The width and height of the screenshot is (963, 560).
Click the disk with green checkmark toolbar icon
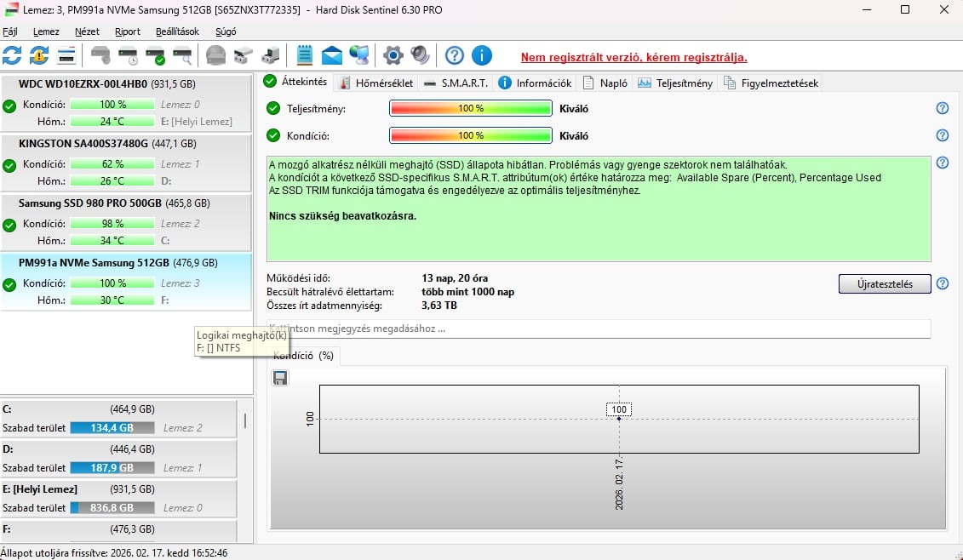tap(155, 56)
